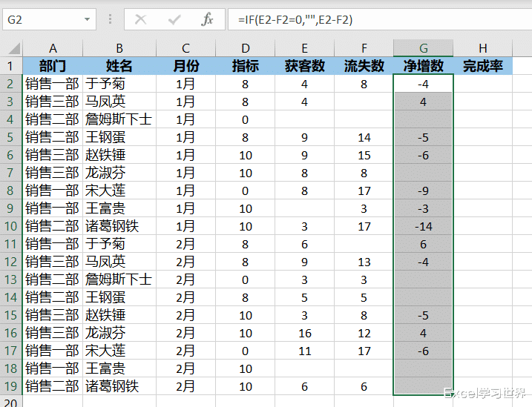Viewport: 532px width, 407px height.
Task: Click the Name Box showing G2
Action: click(49, 20)
